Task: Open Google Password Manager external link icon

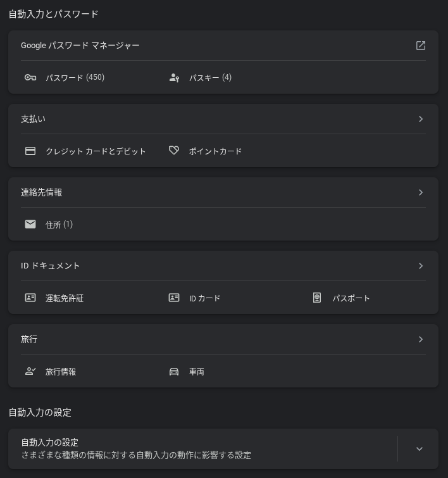Action: click(x=421, y=46)
